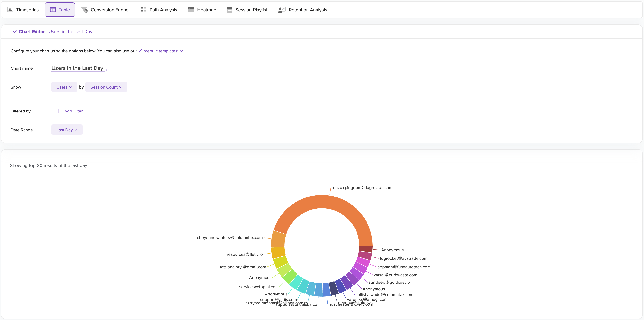The width and height of the screenshot is (644, 320).
Task: Click the renzo+pingdom@logrocket.com label
Action: 362,188
